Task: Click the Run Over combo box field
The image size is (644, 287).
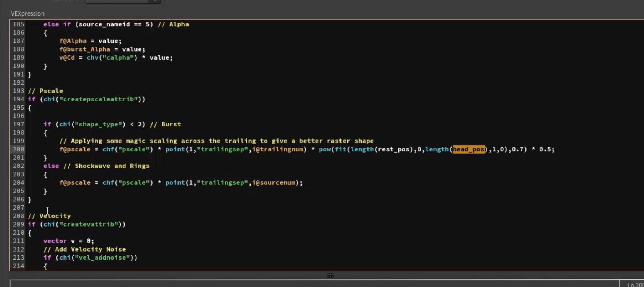Action: [123, 1]
